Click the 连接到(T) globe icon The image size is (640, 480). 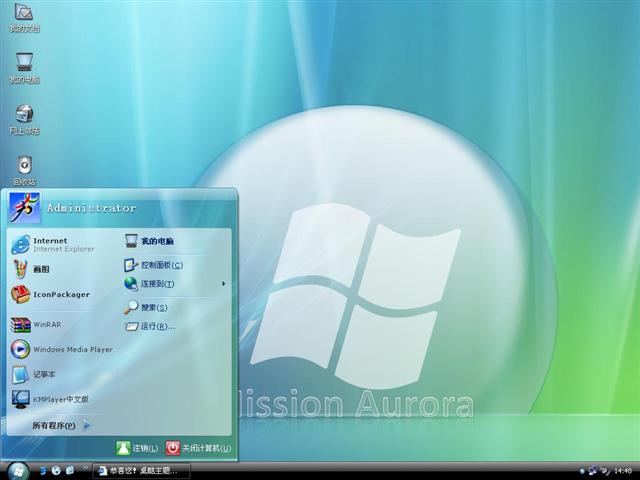[x=131, y=283]
